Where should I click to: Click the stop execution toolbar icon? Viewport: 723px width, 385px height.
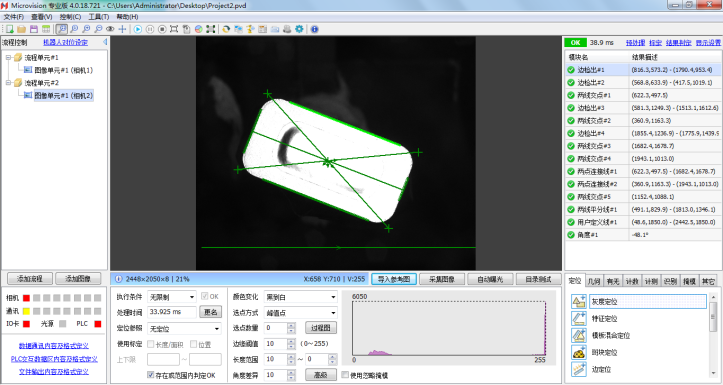[162, 29]
